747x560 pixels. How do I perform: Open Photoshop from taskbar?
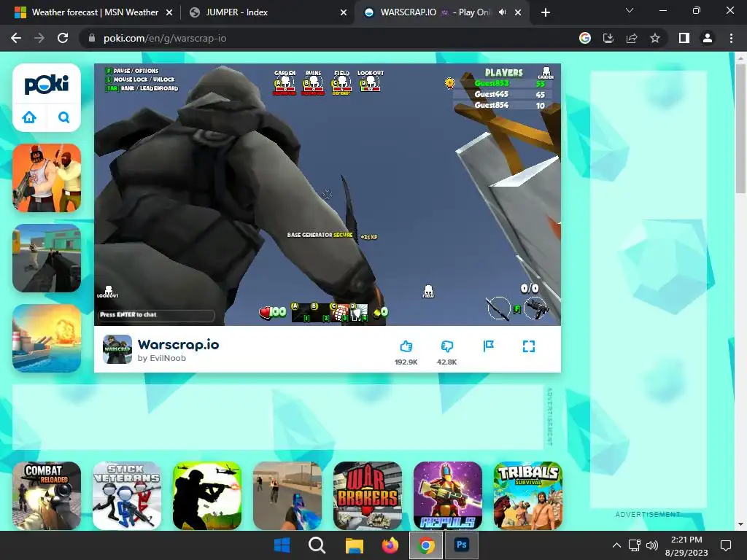[x=461, y=545]
